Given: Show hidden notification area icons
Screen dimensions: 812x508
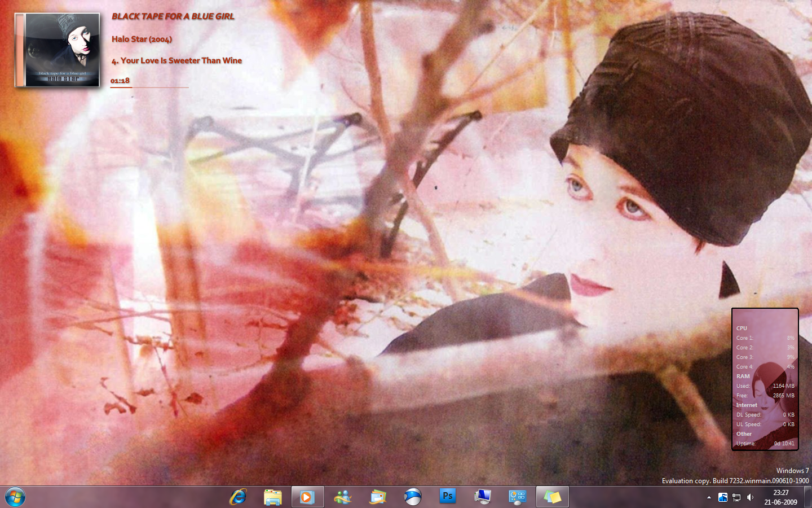Looking at the screenshot, I should click(x=709, y=497).
